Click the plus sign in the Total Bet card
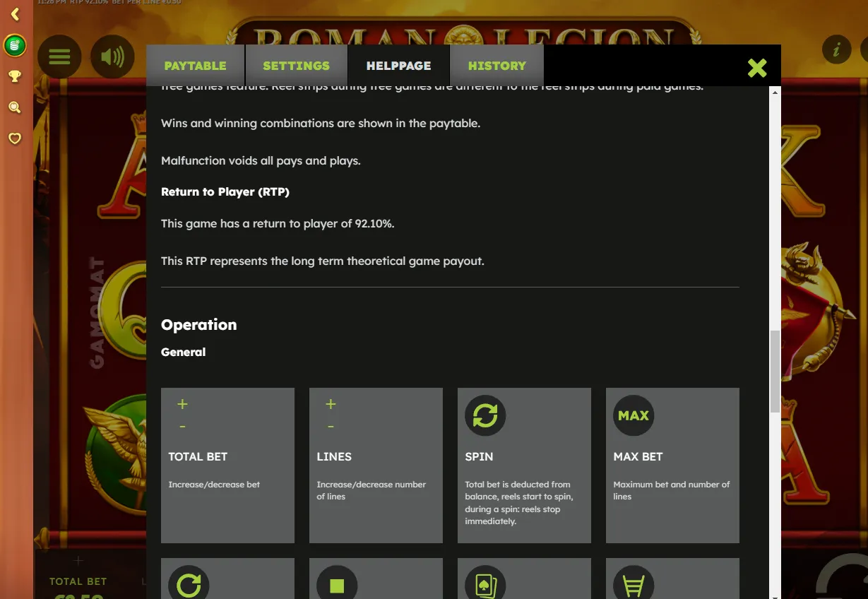Screen dimensions: 868x599 182,404
